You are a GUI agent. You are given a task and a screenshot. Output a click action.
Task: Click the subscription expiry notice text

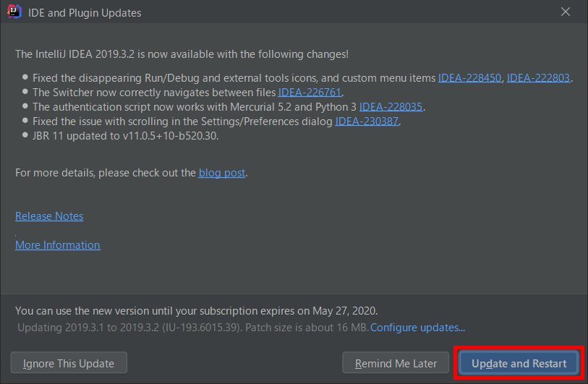click(x=196, y=311)
